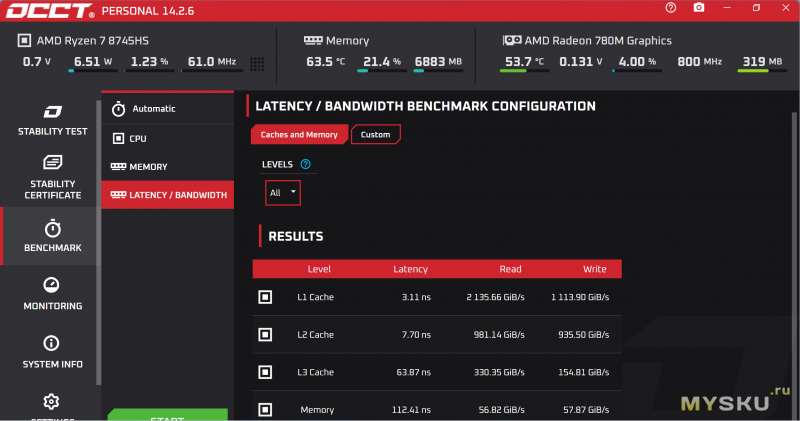This screenshot has width=800, height=421.
Task: Click the L1 Cache level name
Action: tap(315, 297)
